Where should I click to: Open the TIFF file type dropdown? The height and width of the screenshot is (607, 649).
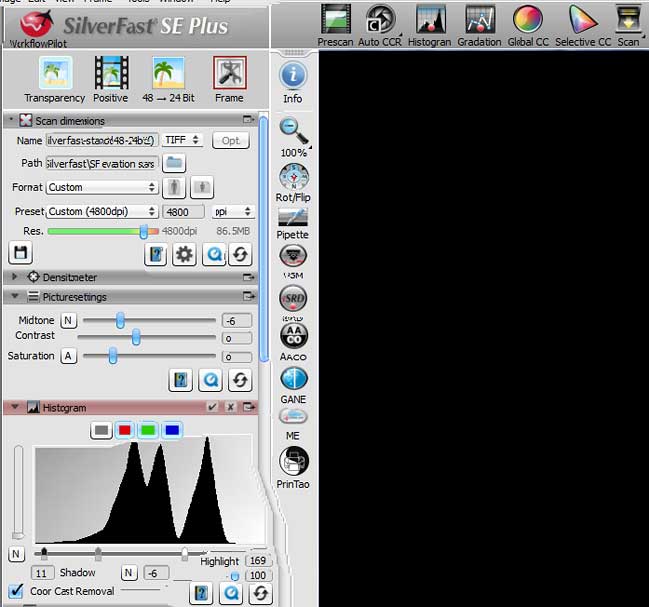tap(182, 140)
